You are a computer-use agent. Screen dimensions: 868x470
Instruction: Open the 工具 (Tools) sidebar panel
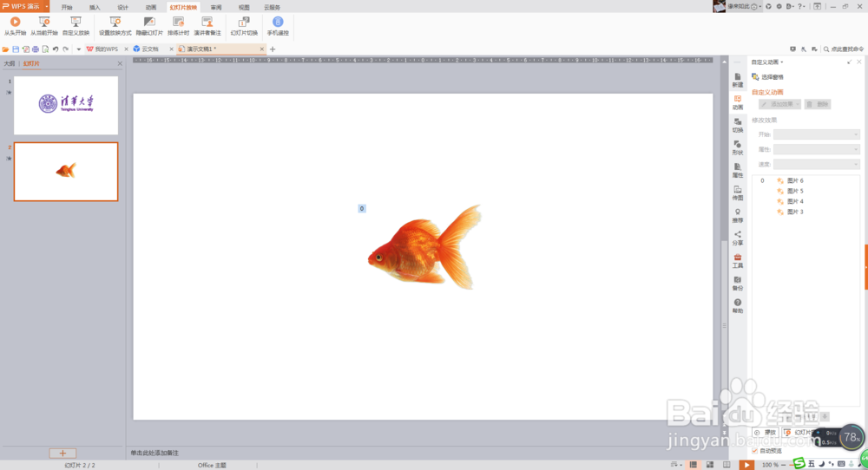tap(737, 261)
